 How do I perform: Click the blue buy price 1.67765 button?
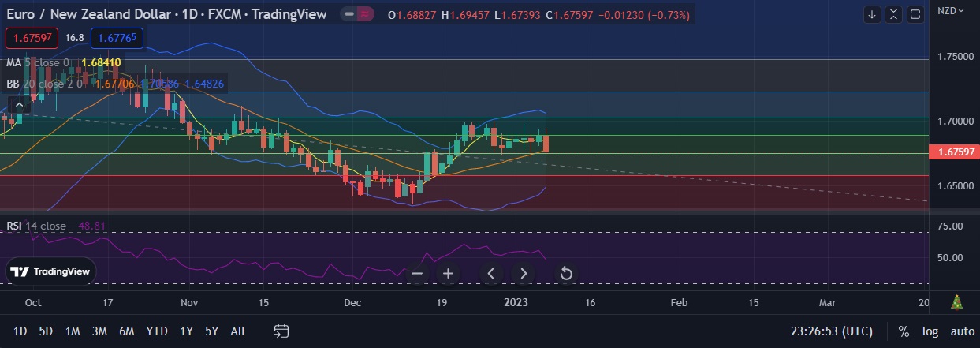tap(117, 38)
